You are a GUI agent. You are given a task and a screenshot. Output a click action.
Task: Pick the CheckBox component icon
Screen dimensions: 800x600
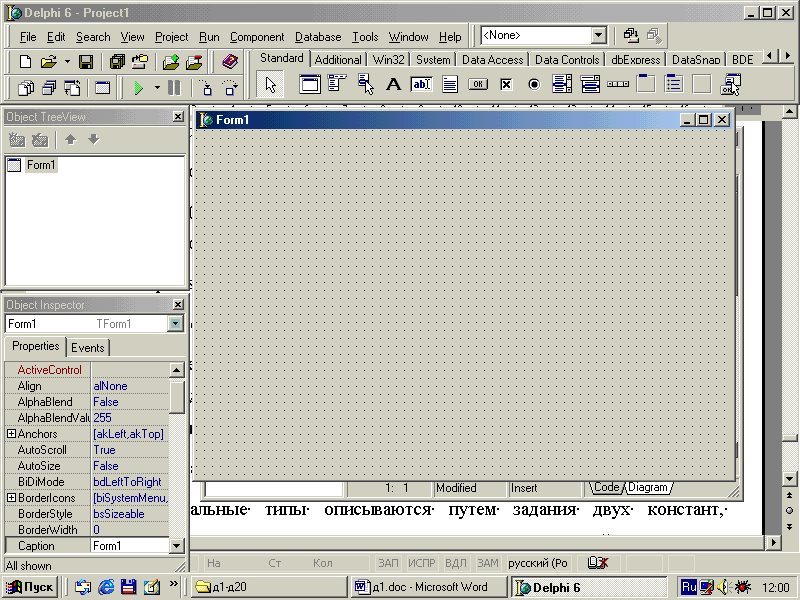coord(506,84)
